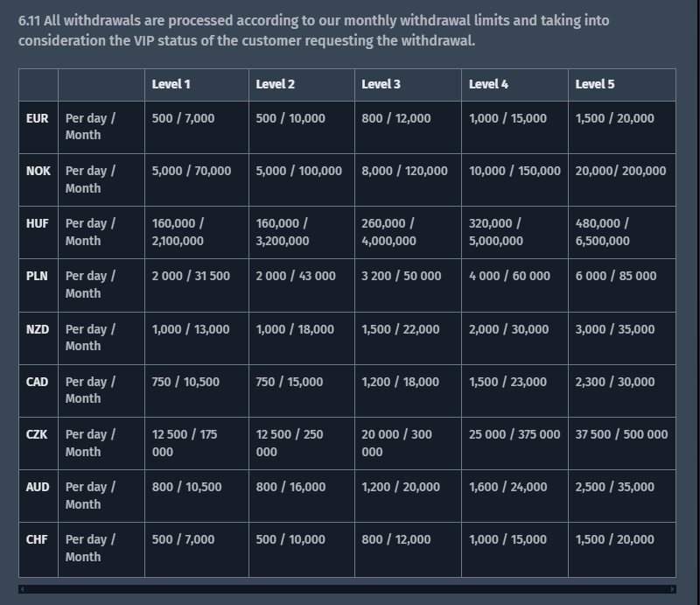Select the Level 3 column header
Viewport: 700px width, 605px height.
coord(381,84)
